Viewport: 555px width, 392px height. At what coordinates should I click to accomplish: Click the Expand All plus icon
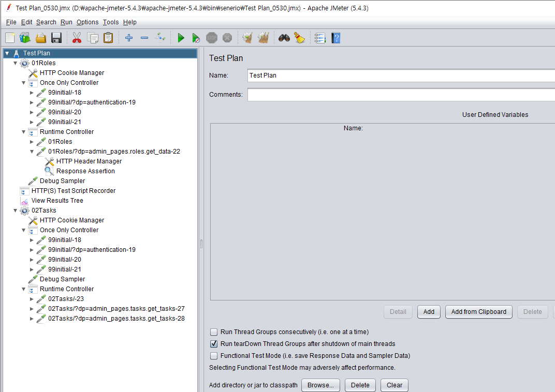point(129,38)
